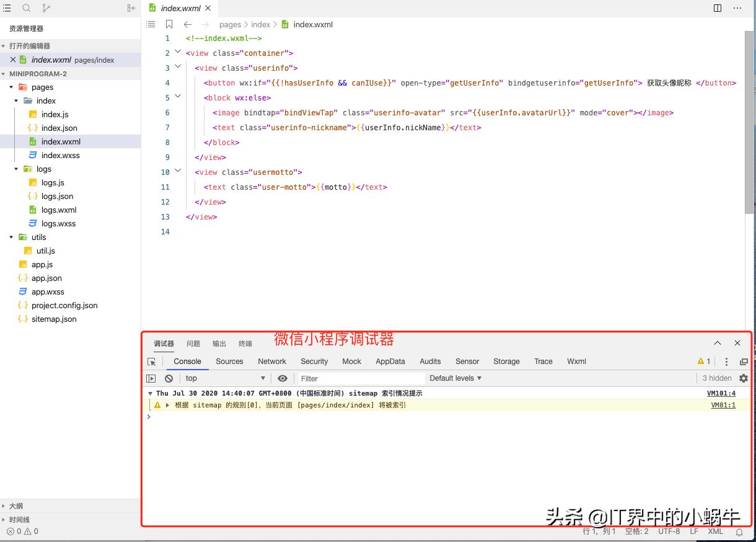Viewport: 756px width, 542px height.
Task: Open the editor more actions ellipsis
Action: pos(737,8)
